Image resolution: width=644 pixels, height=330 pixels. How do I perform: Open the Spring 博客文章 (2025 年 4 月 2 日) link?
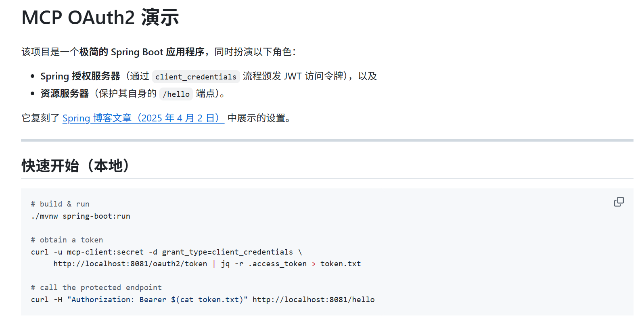[143, 118]
